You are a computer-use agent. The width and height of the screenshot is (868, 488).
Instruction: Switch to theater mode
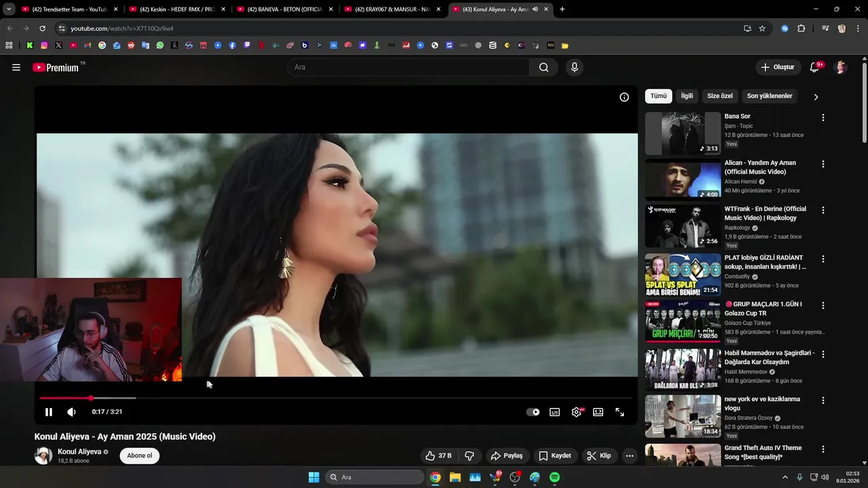pos(598,412)
